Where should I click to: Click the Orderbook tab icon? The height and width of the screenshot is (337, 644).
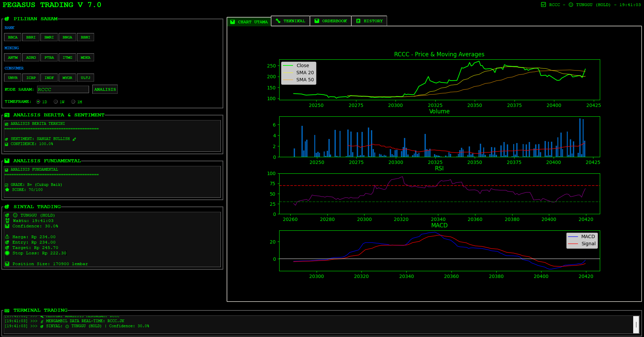(x=317, y=21)
